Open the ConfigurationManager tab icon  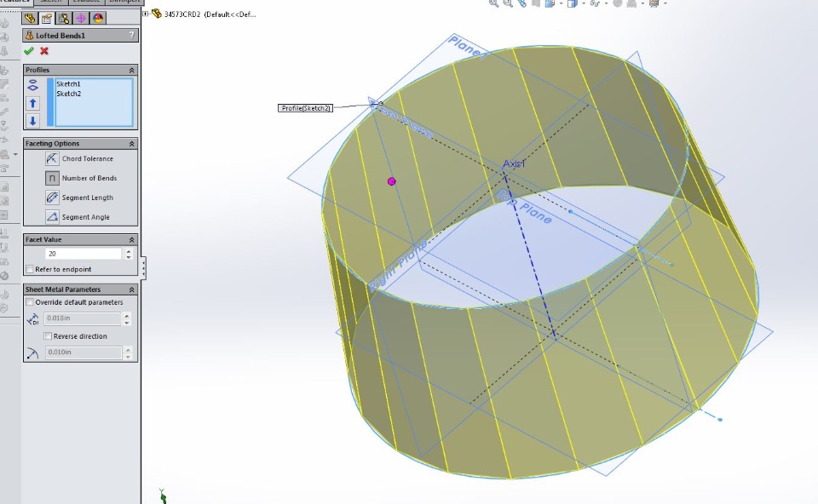click(64, 18)
